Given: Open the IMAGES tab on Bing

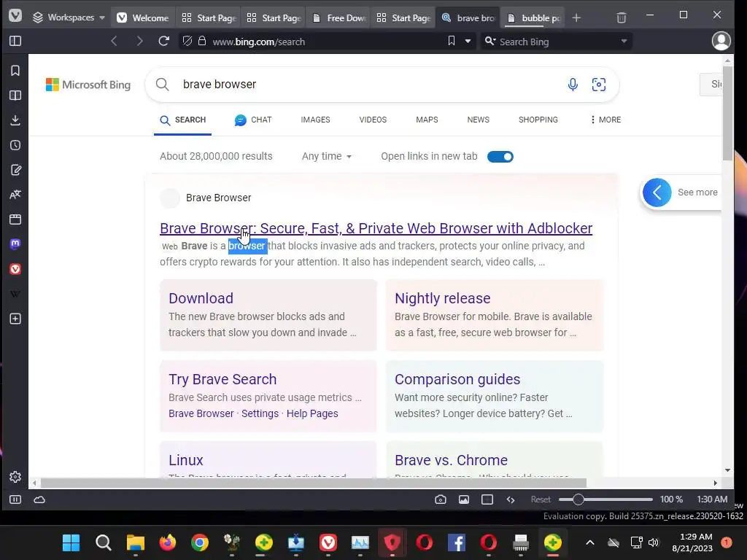Looking at the screenshot, I should coord(315,120).
